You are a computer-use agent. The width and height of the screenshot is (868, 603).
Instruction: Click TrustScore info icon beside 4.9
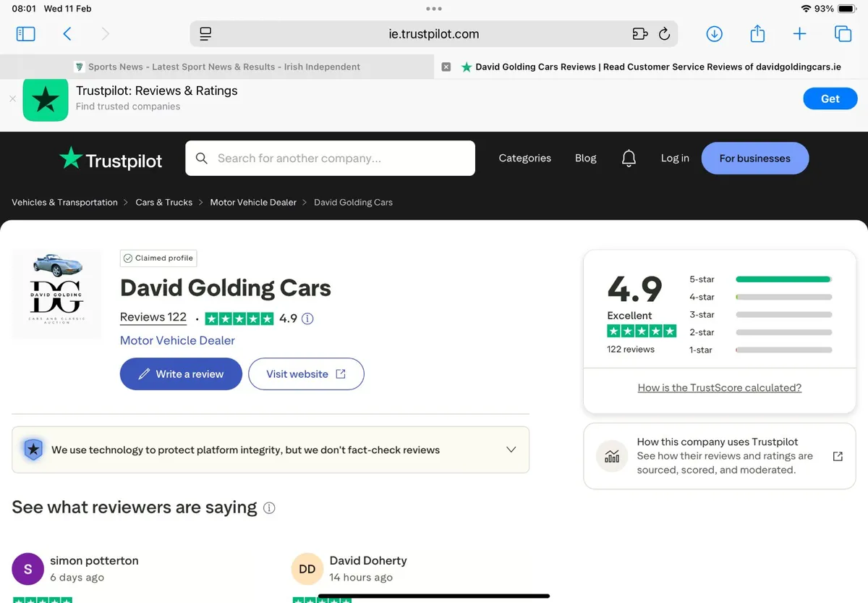click(307, 319)
